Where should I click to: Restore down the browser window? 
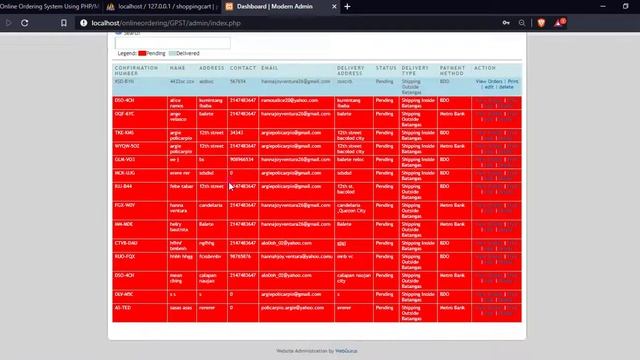coord(625,7)
